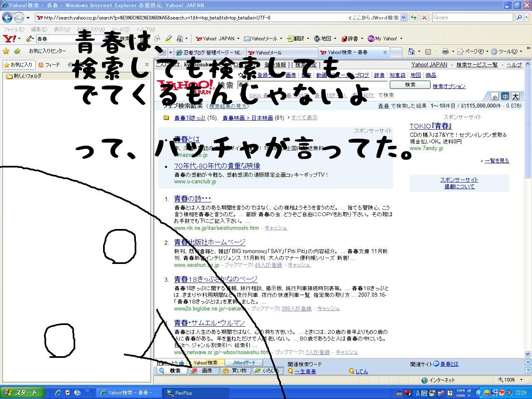Open the ページ(P) menu dropdown
The image size is (532, 399).
(x=473, y=52)
